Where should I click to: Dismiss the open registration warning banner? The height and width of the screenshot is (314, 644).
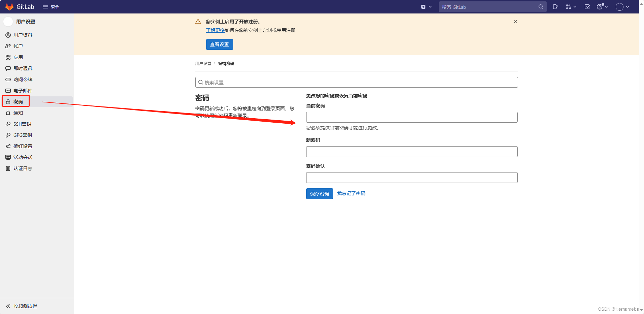point(515,22)
